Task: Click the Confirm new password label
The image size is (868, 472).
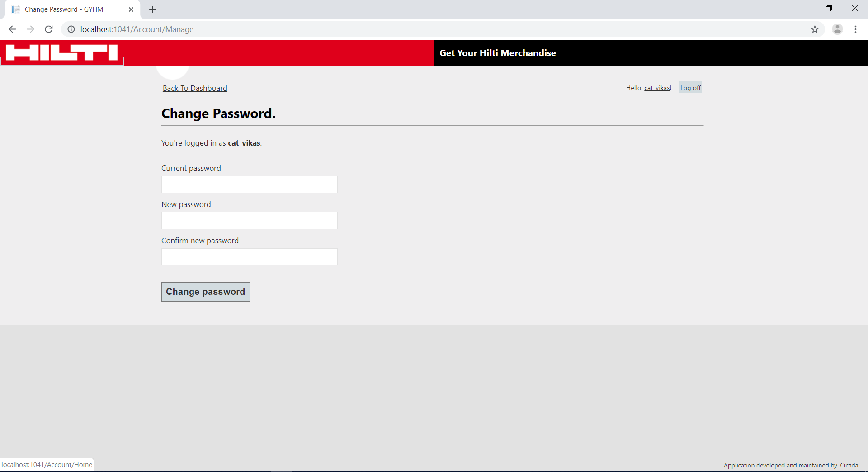Action: pos(200,241)
